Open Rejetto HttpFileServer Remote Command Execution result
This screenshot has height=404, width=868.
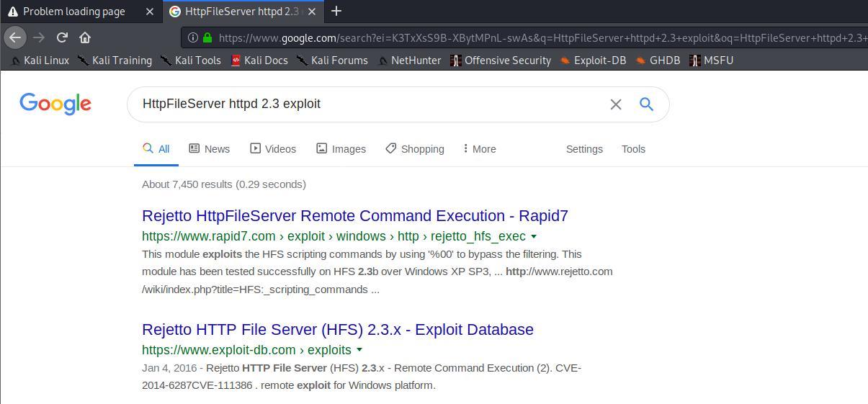click(355, 216)
